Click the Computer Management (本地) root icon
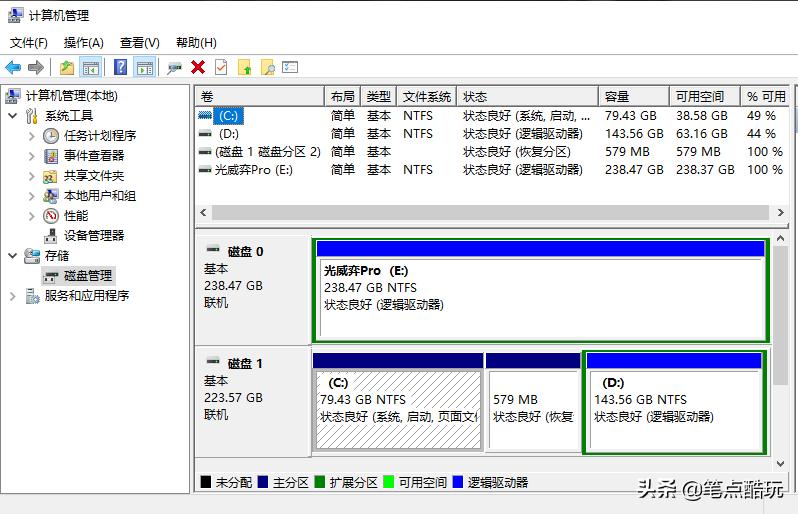This screenshot has width=798, height=514. [x=13, y=96]
